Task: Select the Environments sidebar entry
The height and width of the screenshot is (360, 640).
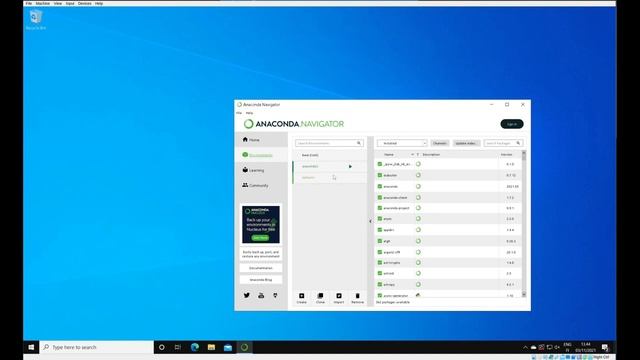Action: pos(261,155)
